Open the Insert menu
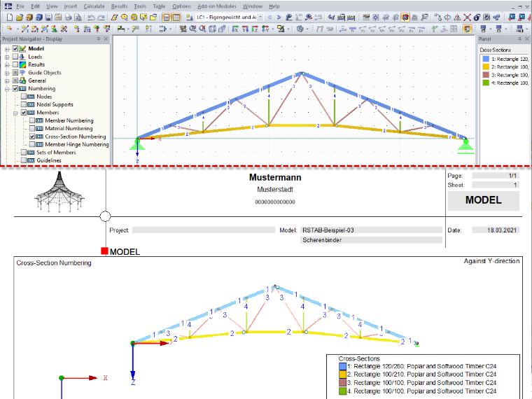The height and width of the screenshot is (399, 532). point(70,6)
